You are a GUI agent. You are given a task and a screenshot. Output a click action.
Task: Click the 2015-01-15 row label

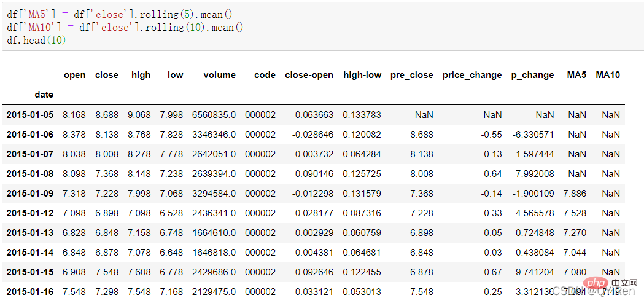click(x=30, y=272)
